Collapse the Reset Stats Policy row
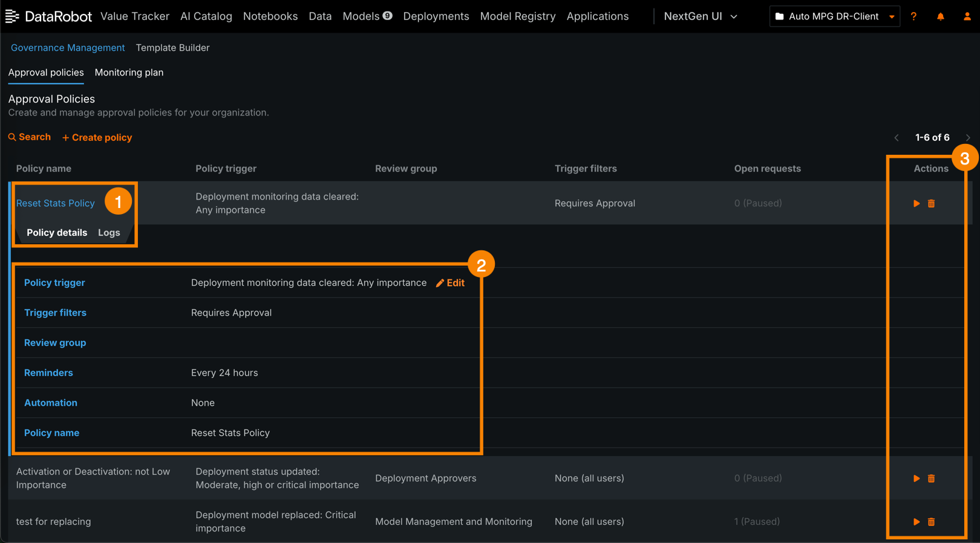 (x=56, y=203)
